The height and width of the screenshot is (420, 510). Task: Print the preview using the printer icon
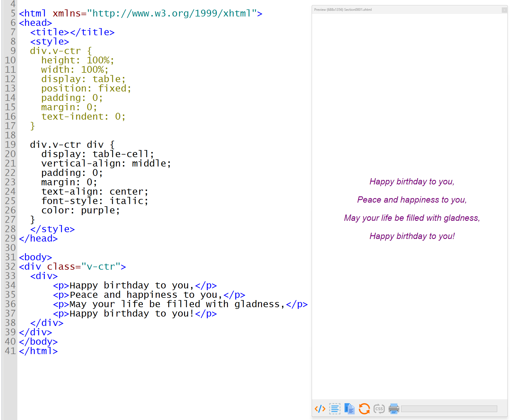click(394, 409)
